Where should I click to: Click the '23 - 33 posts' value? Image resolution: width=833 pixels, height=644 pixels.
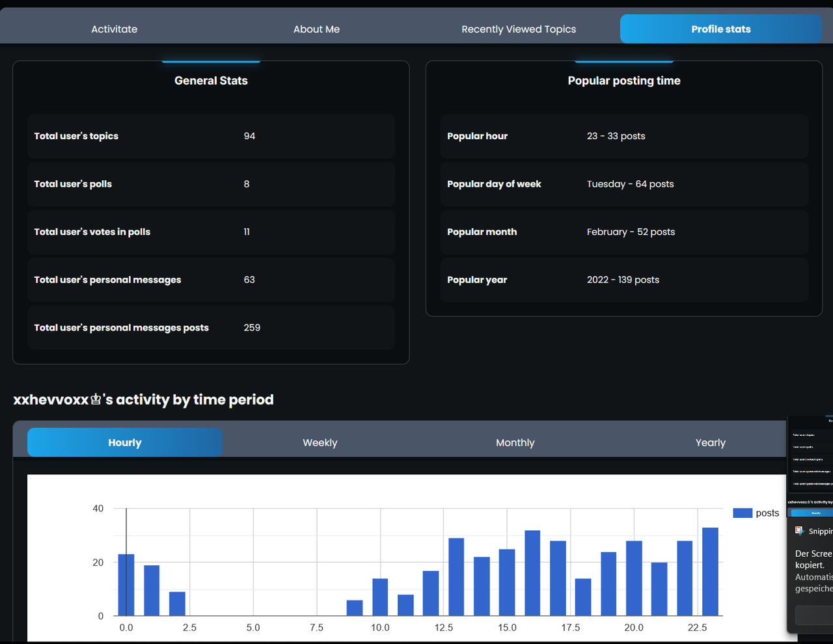(616, 136)
